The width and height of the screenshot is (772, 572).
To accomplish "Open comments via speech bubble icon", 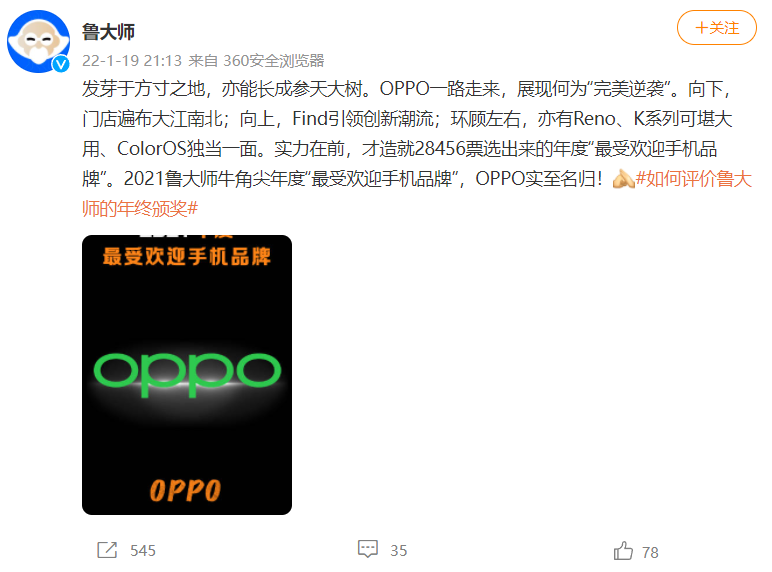I will (x=368, y=549).
